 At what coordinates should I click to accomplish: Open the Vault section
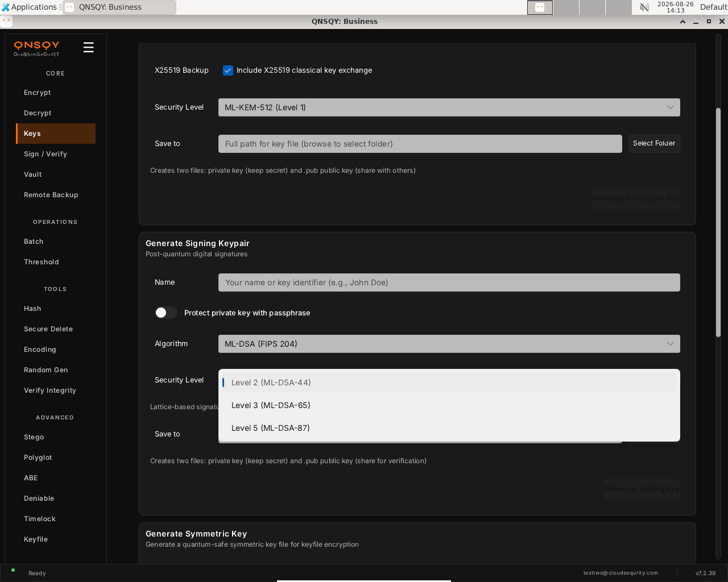tap(56, 174)
